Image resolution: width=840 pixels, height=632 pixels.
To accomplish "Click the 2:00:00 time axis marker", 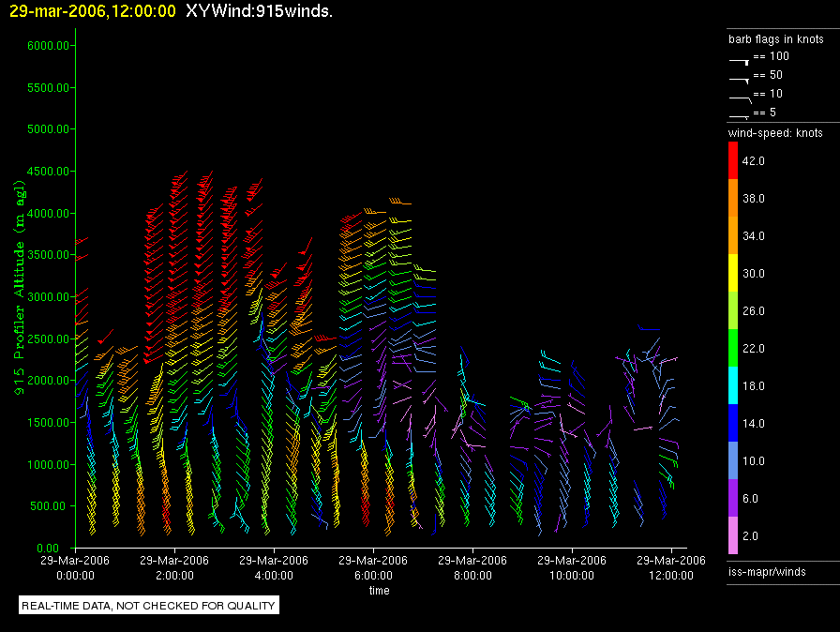I will (174, 576).
